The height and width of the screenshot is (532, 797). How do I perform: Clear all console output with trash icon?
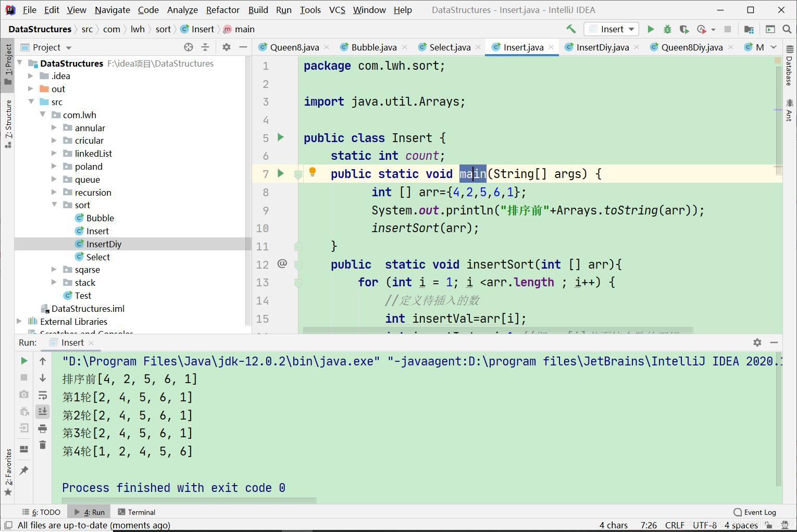click(x=43, y=445)
